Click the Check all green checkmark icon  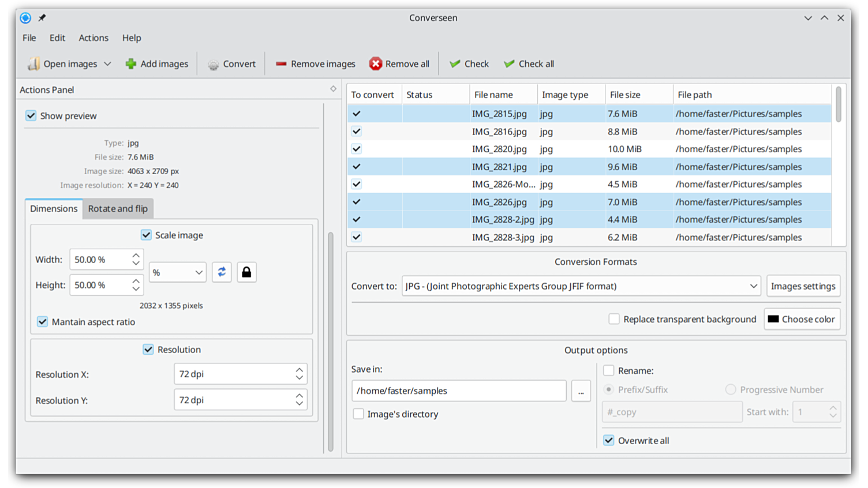click(x=509, y=64)
